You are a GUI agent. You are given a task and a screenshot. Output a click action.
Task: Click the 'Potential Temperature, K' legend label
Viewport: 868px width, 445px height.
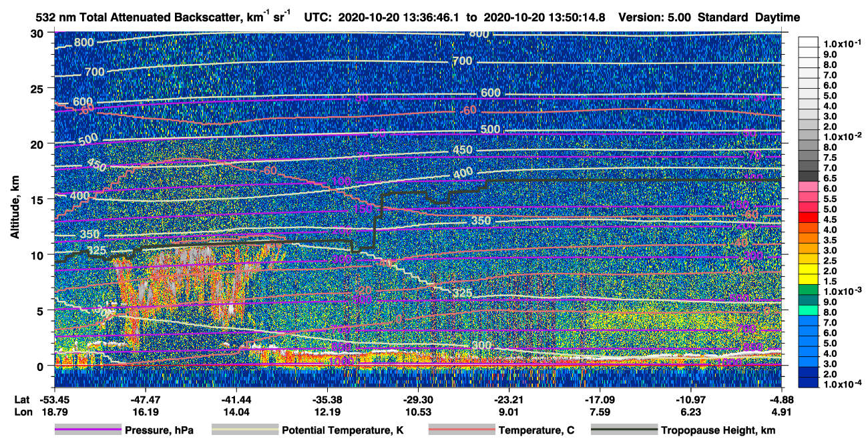(343, 430)
